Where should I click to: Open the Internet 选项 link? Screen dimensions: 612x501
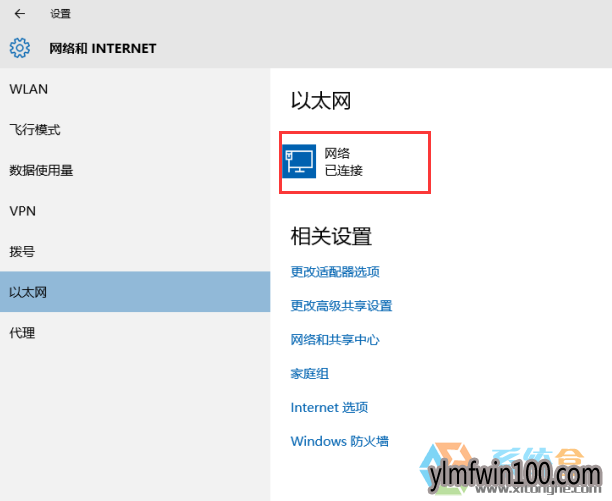pos(329,407)
